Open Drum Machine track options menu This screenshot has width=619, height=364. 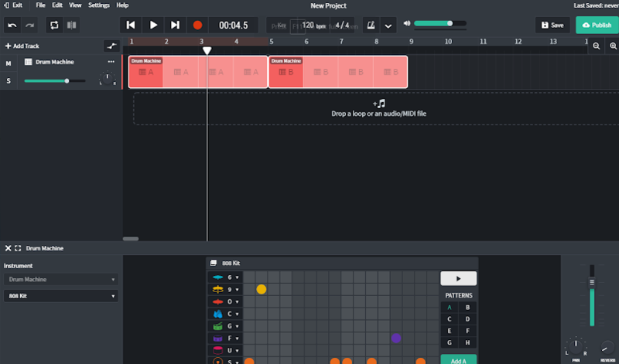111,62
